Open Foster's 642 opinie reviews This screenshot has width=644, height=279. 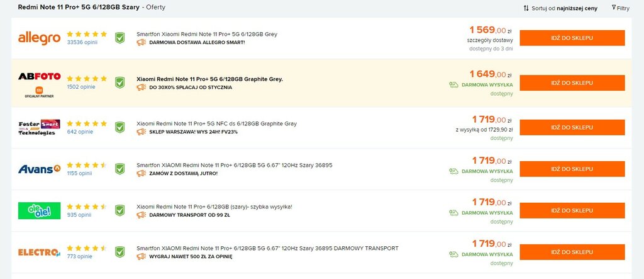click(80, 132)
